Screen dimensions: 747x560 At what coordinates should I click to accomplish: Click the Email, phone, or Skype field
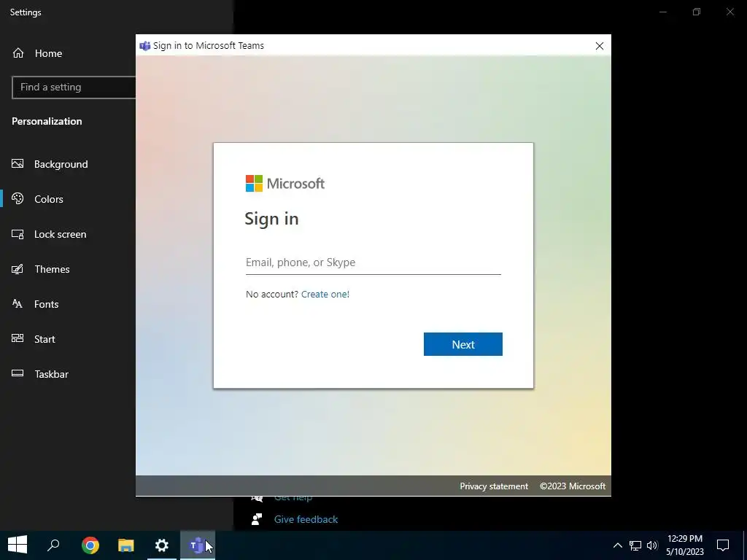373,262
